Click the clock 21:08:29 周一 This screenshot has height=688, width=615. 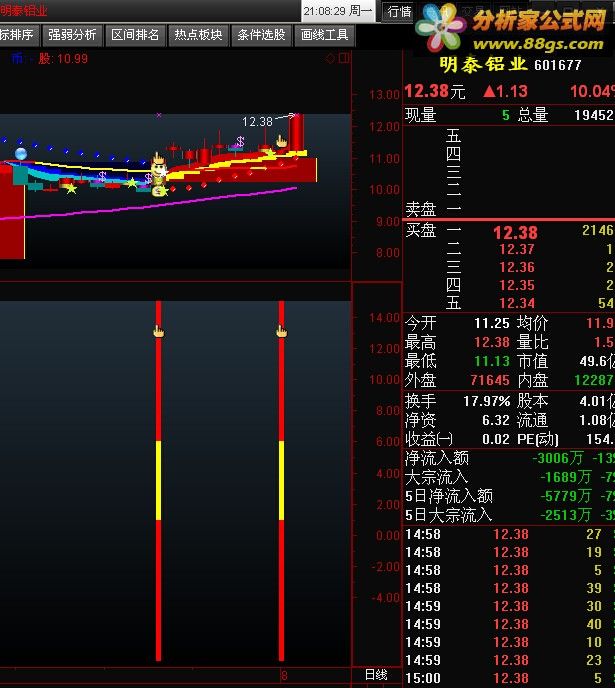click(x=337, y=11)
